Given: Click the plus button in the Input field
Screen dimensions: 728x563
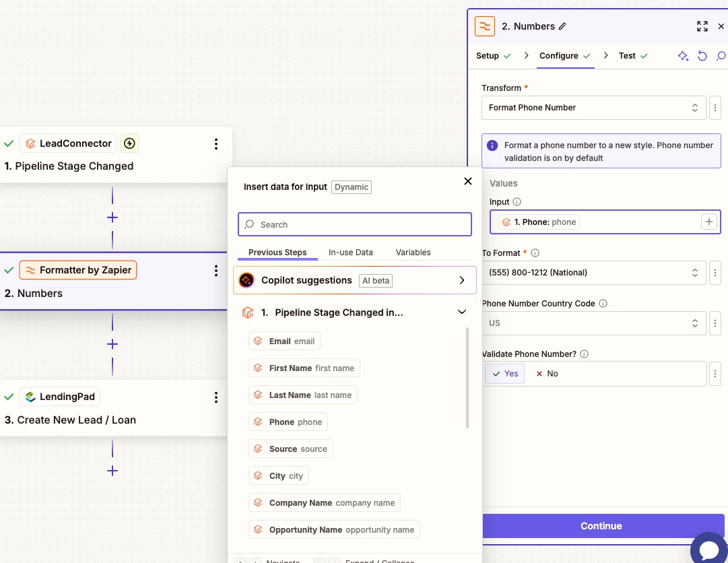Looking at the screenshot, I should pos(708,222).
